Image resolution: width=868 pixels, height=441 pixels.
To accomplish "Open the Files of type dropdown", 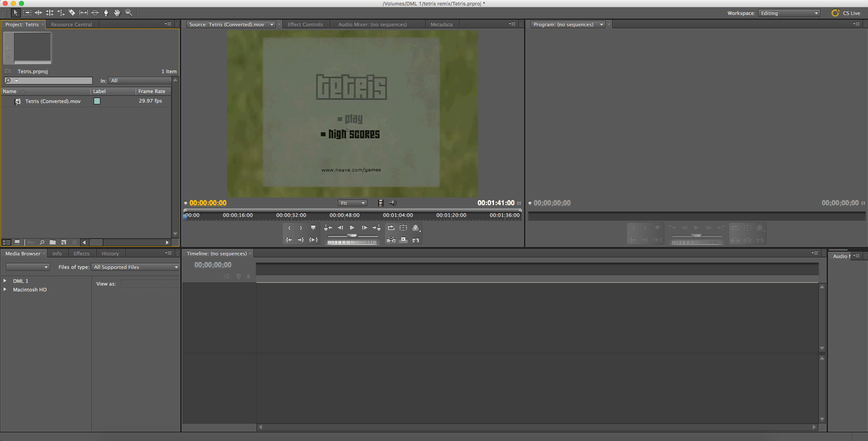I will pos(135,267).
